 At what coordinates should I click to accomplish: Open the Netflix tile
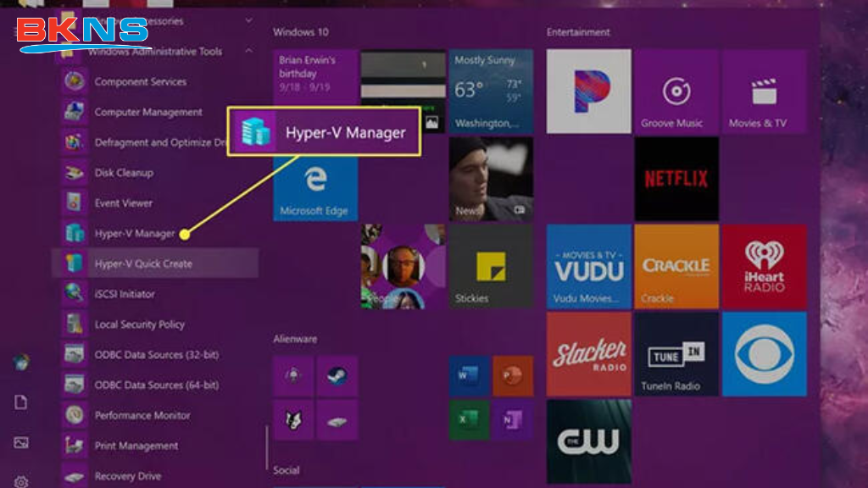pos(677,178)
